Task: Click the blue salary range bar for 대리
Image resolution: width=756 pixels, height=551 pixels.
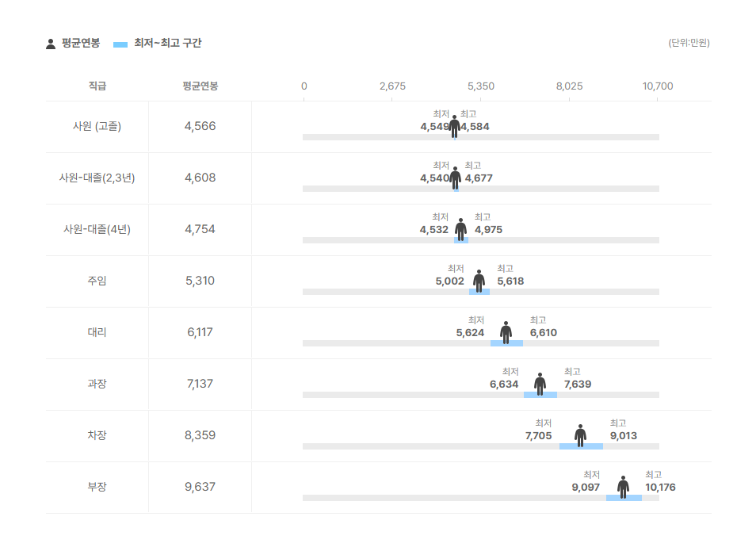Action: click(506, 343)
